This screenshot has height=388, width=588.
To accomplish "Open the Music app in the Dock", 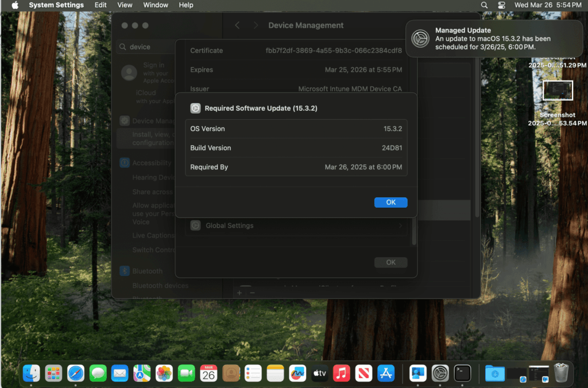I will click(x=342, y=373).
